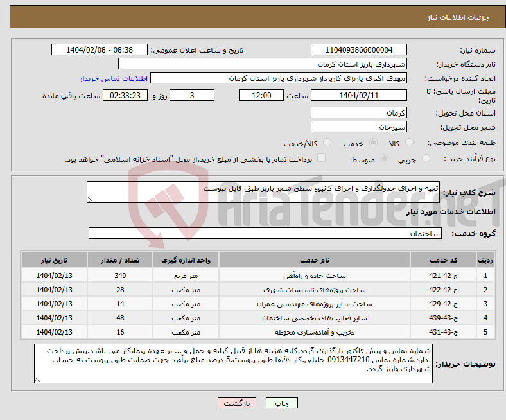Click the delivery city field سیرجان
506x420 pixels.
click(x=358, y=127)
